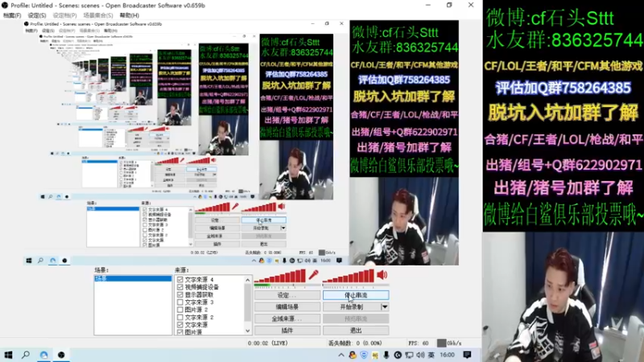
Task: Mute desktop audio via the red speaker icon
Action: pos(382,274)
